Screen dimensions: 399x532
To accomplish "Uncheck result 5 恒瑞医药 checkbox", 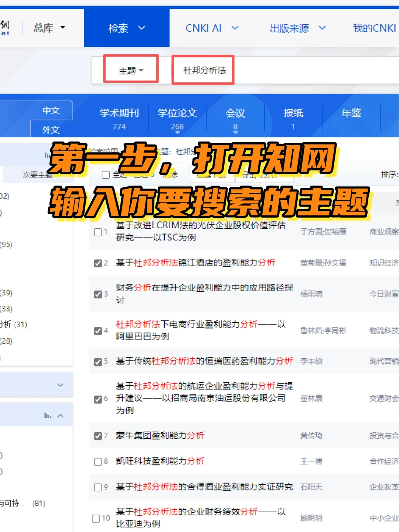I will coord(98,362).
